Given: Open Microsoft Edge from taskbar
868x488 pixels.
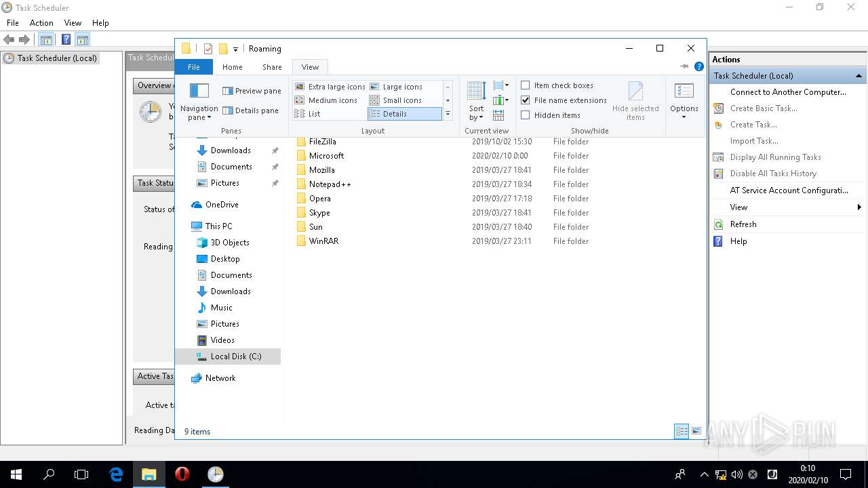Looking at the screenshot, I should coord(116,474).
